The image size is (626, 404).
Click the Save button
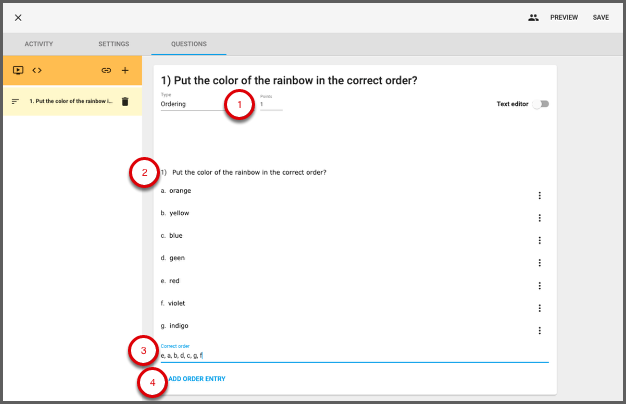click(600, 17)
